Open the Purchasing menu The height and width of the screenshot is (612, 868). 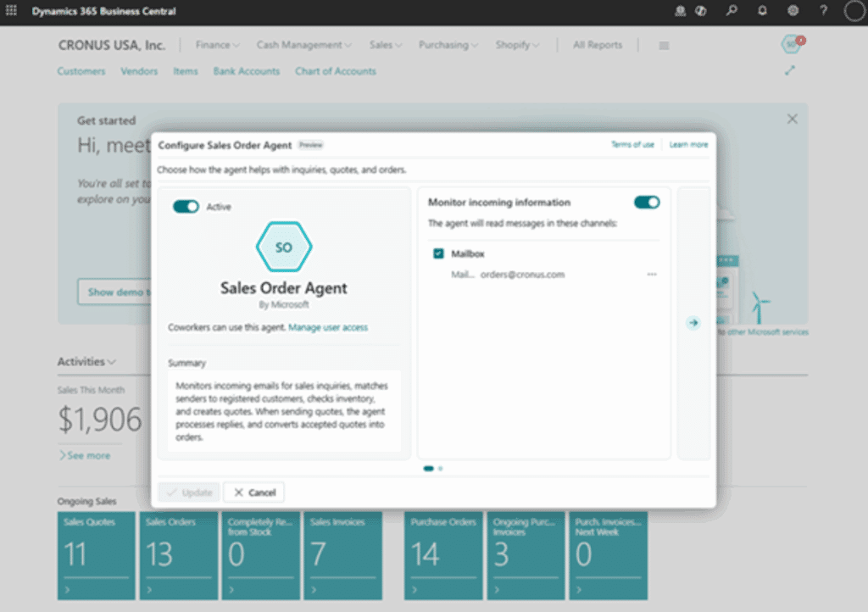point(448,44)
